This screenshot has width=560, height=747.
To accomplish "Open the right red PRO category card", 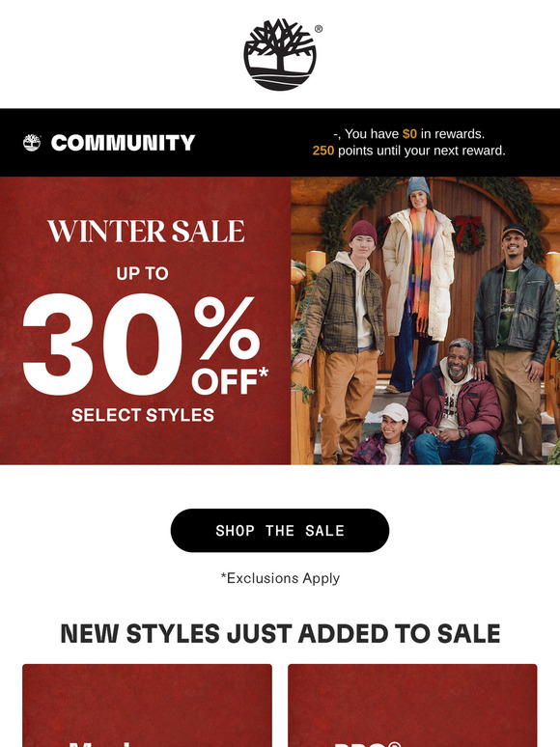I will point(412,705).
